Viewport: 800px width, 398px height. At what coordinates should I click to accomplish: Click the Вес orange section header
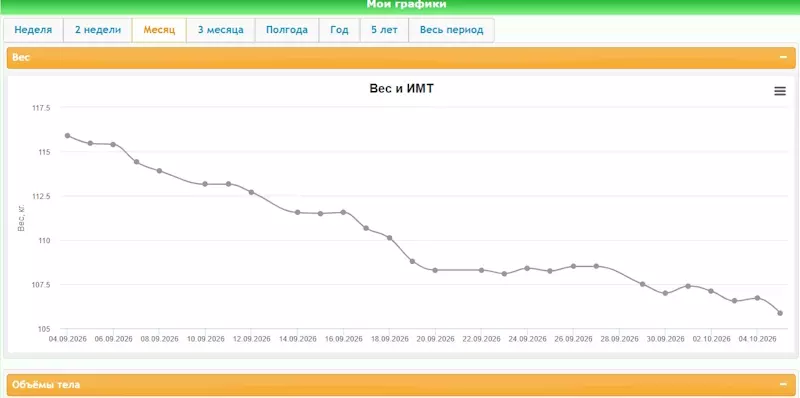[401, 58]
